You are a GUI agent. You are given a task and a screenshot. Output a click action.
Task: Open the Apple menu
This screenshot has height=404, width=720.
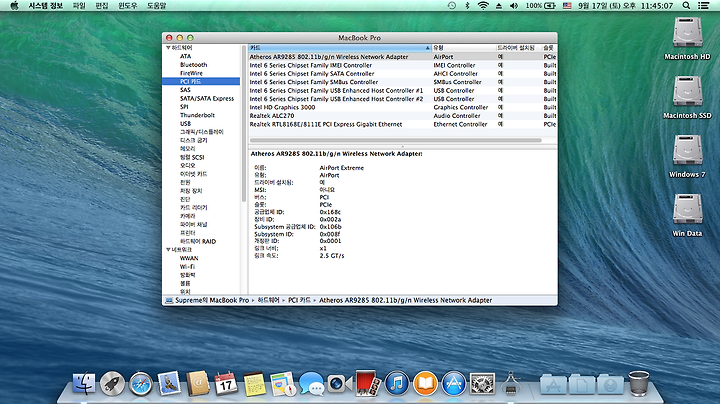(14, 6)
